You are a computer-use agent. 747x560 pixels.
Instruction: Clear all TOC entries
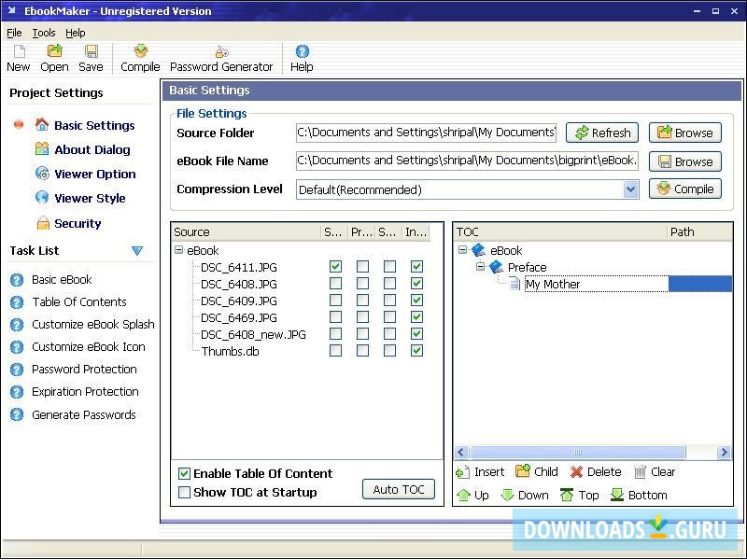[x=655, y=472]
